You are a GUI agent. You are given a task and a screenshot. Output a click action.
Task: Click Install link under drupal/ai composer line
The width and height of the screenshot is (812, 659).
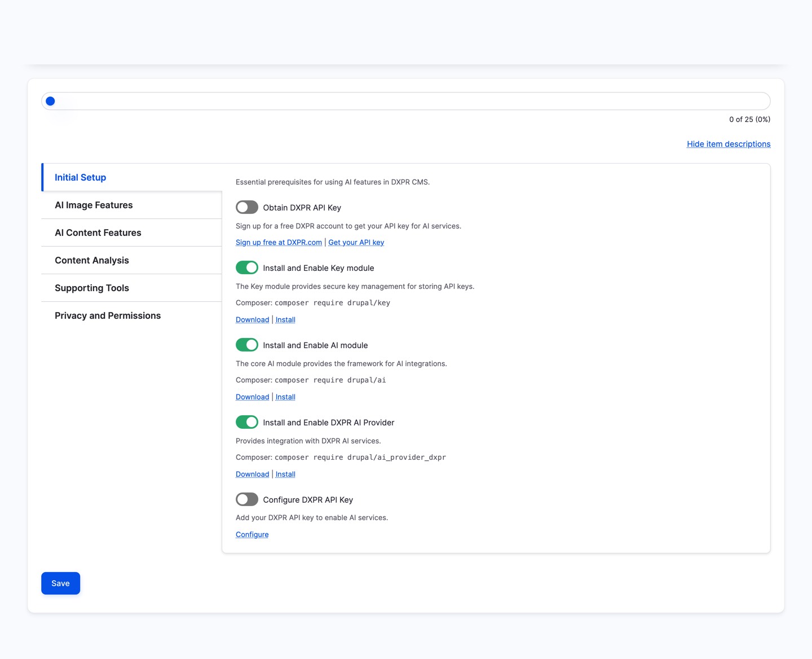point(285,397)
